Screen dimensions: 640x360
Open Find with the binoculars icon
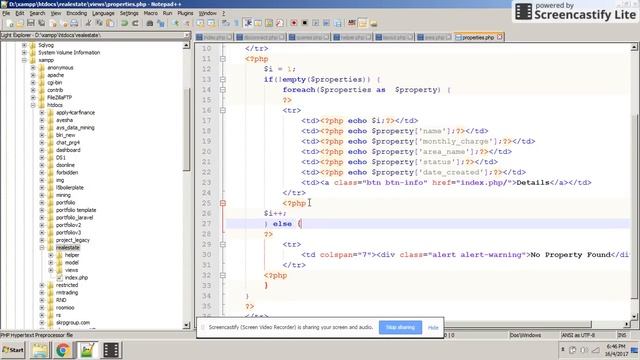pyautogui.click(x=150, y=23)
